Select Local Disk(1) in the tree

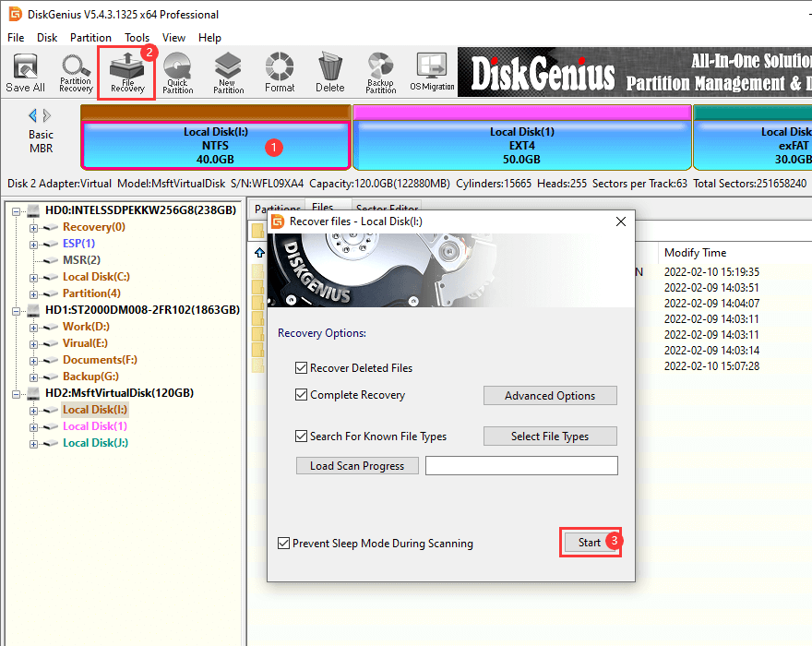95,426
